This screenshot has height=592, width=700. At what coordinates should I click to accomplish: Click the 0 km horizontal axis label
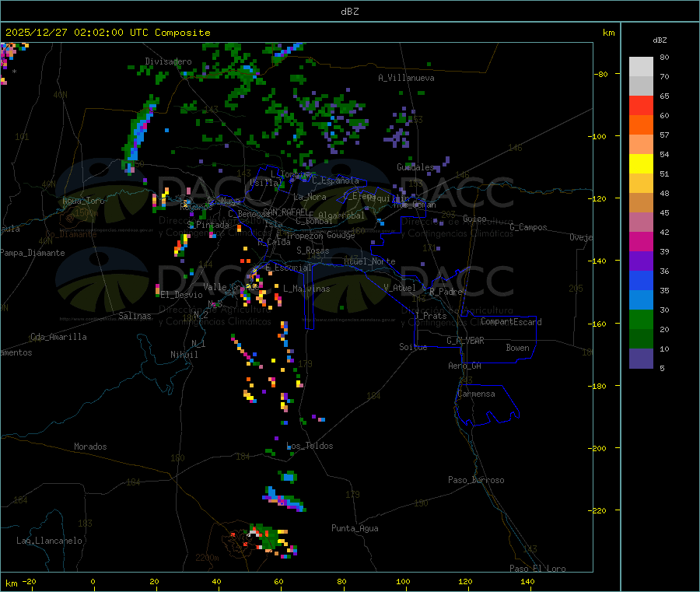point(93,581)
